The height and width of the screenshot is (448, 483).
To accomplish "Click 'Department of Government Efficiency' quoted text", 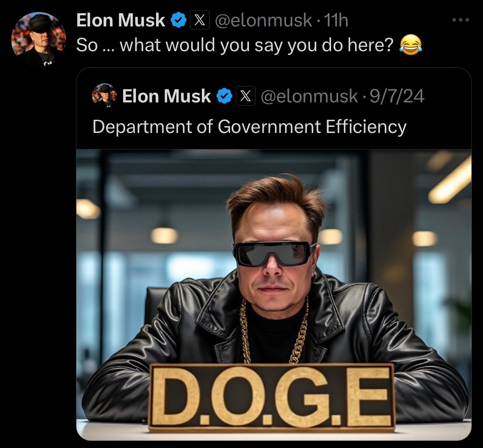I will 249,127.
